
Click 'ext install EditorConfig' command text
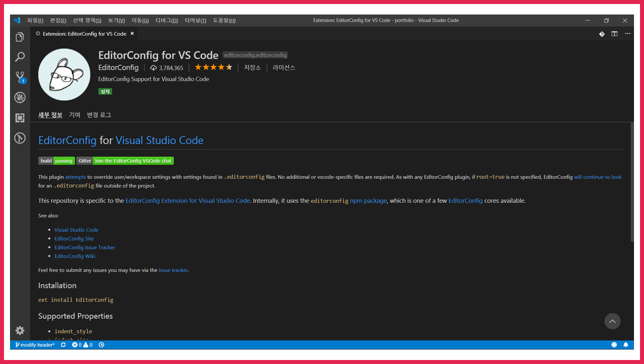pyautogui.click(x=76, y=300)
